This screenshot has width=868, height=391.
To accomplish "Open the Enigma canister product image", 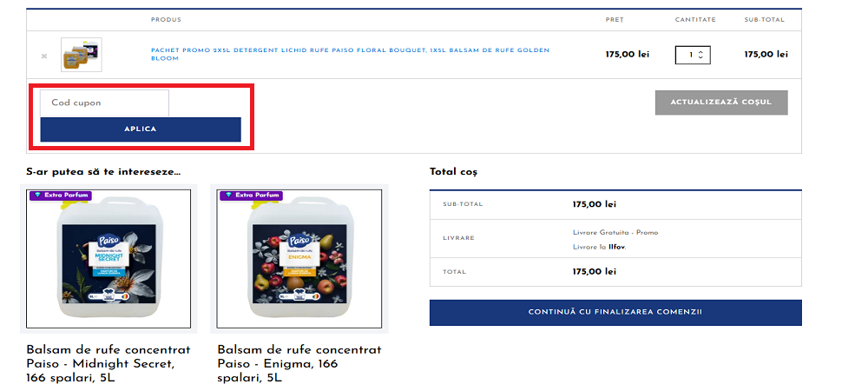I will (299, 259).
